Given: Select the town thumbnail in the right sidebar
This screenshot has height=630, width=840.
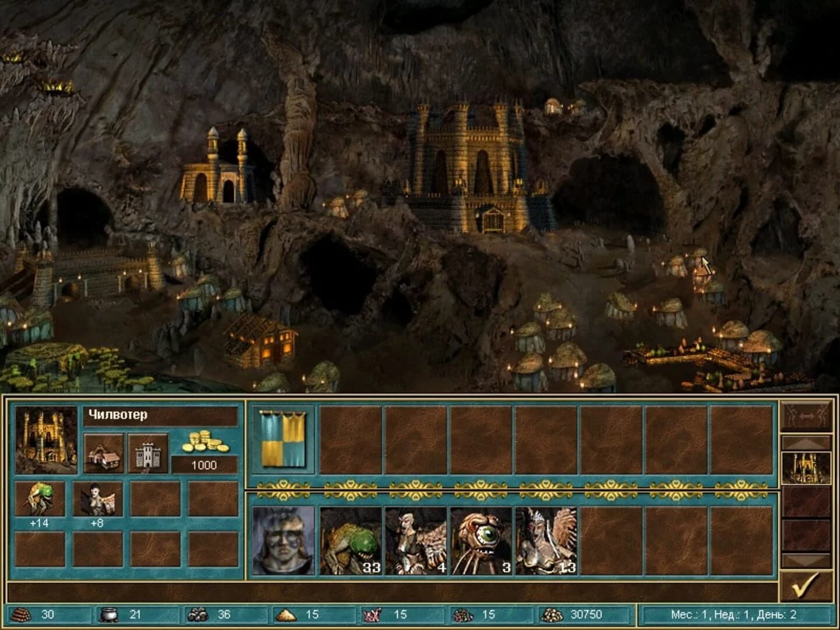Looking at the screenshot, I should [807, 468].
